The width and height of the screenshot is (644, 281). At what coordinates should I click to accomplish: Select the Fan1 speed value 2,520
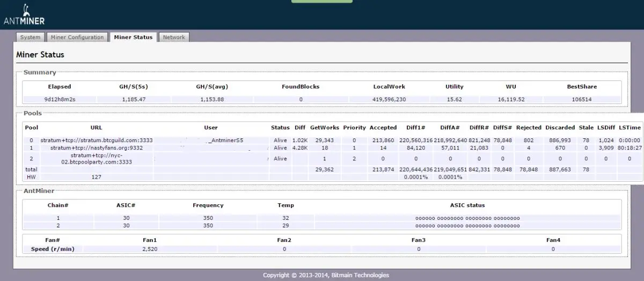(149, 249)
